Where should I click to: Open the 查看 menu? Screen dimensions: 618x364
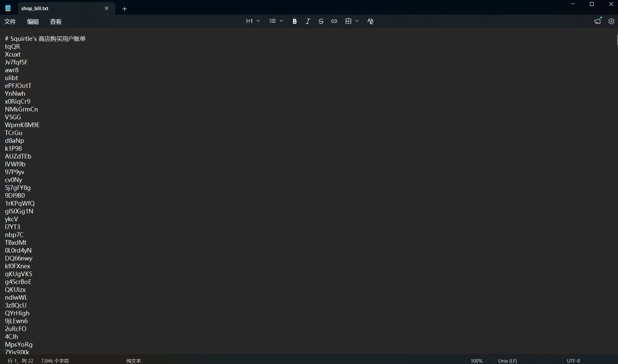(x=56, y=22)
